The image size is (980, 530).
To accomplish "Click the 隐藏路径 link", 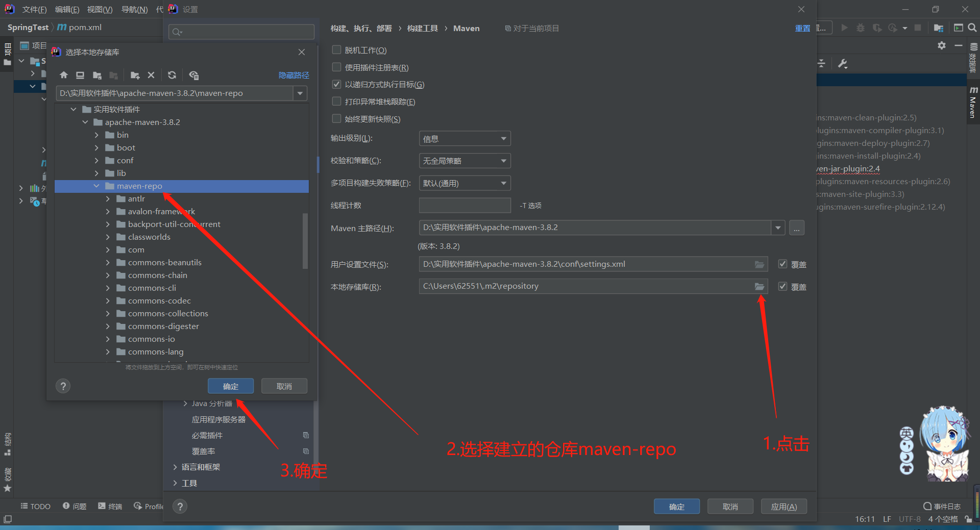I will click(x=293, y=75).
